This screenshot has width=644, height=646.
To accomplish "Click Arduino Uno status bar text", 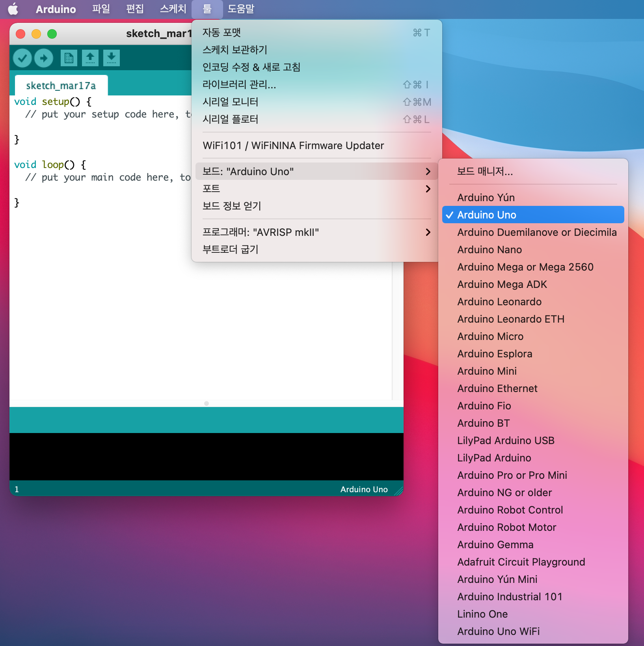I will click(364, 489).
